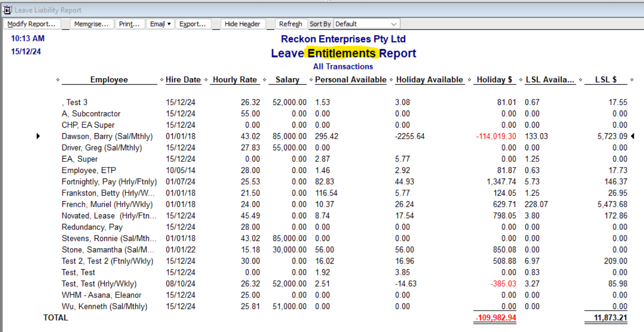The width and height of the screenshot is (644, 332).
Task: Click the hourly rate 45.49 for Novated, Lease
Action: (x=250, y=216)
